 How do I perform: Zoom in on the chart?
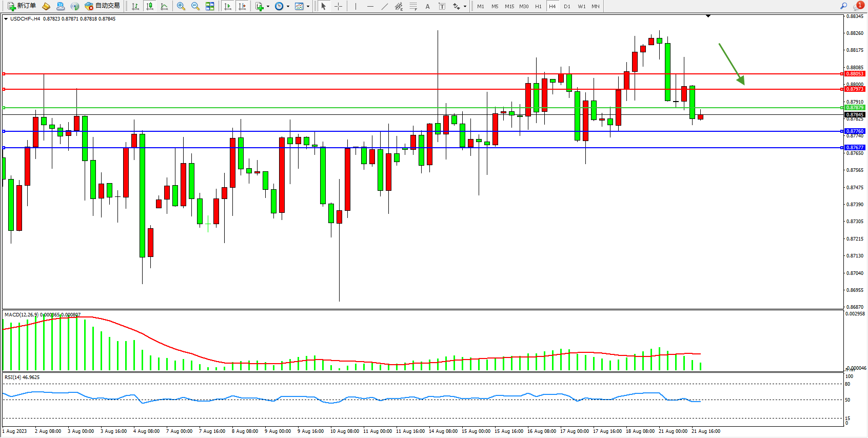(x=181, y=6)
